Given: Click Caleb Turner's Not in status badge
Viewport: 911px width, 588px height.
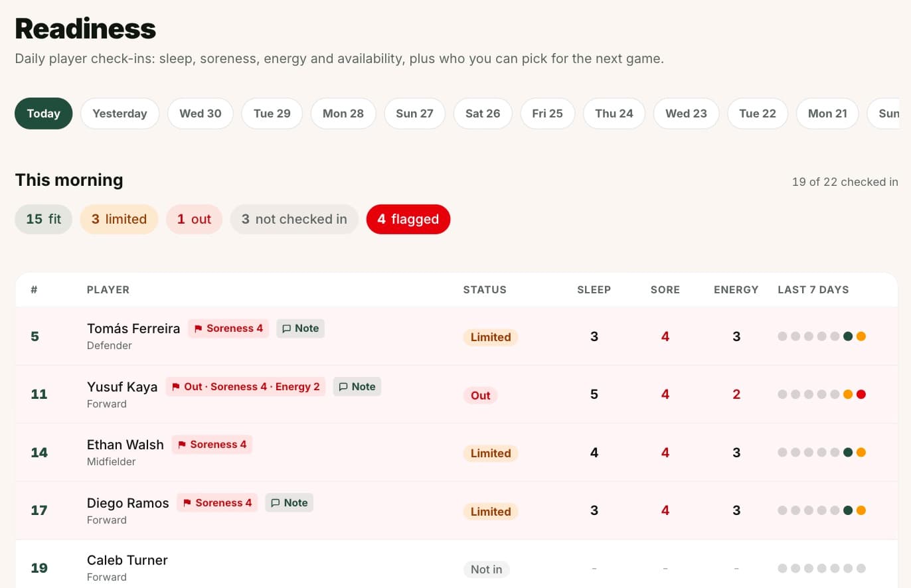Looking at the screenshot, I should [x=486, y=569].
